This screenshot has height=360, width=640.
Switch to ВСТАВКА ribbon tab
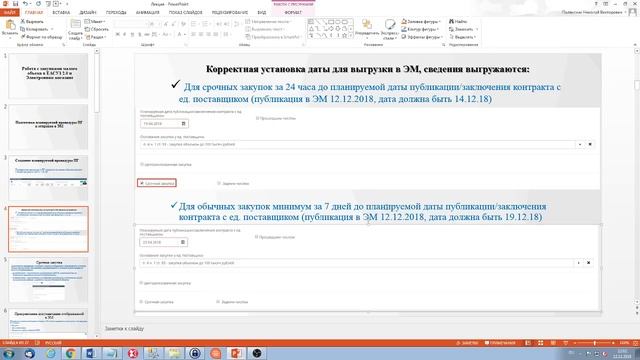[x=61, y=12]
